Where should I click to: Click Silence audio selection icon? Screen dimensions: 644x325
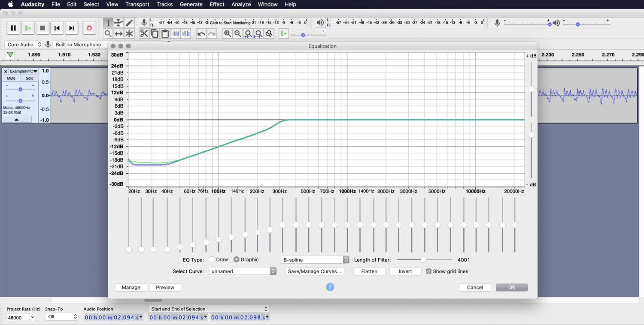(186, 33)
